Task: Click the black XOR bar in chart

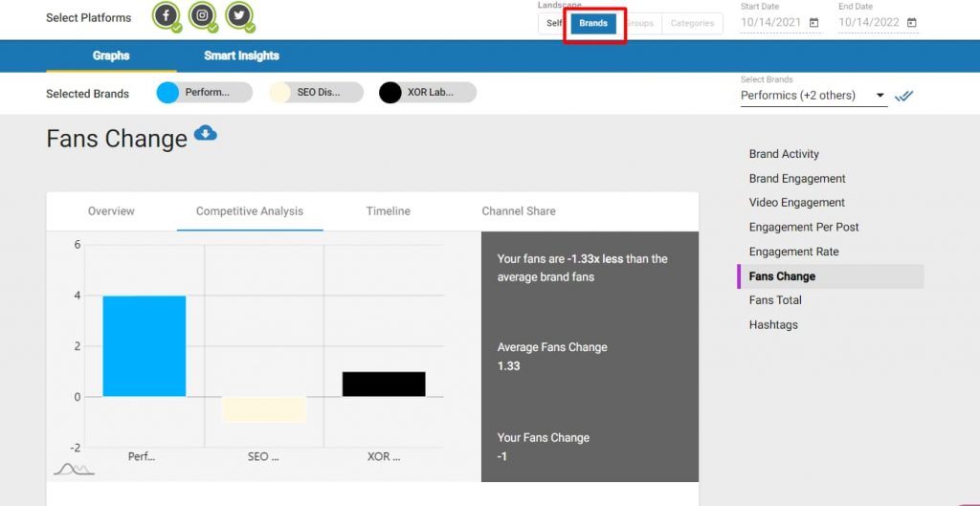Action: point(384,385)
